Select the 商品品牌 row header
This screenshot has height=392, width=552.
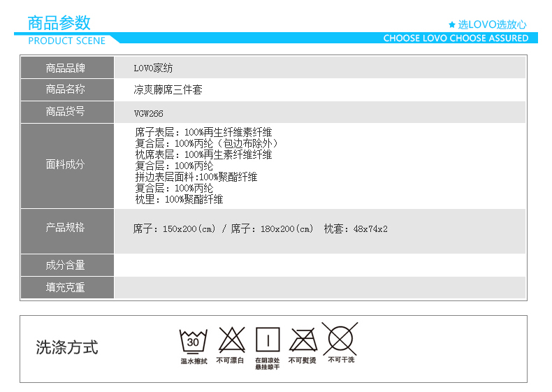[66, 68]
